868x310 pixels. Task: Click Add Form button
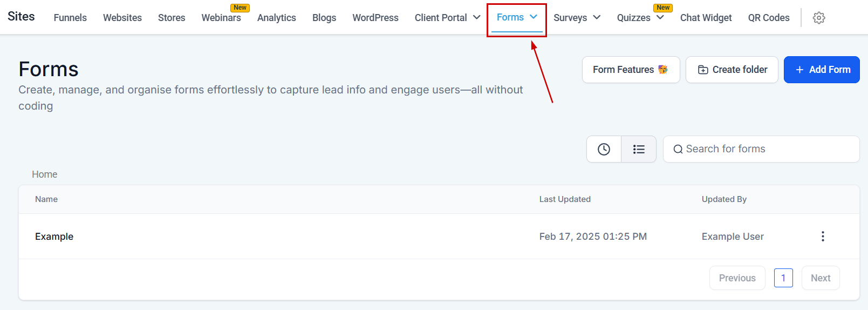[x=821, y=70]
